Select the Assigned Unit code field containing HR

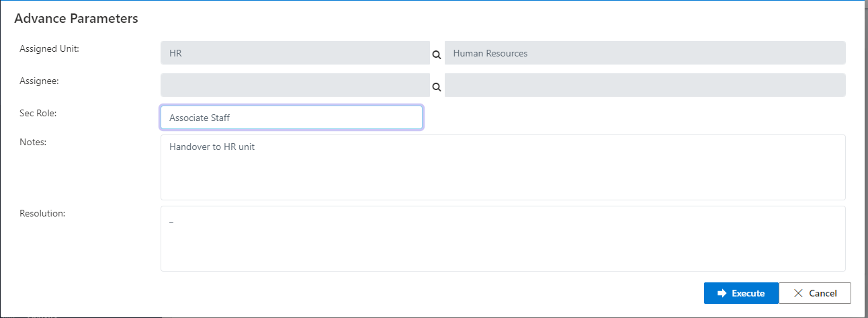tap(294, 53)
